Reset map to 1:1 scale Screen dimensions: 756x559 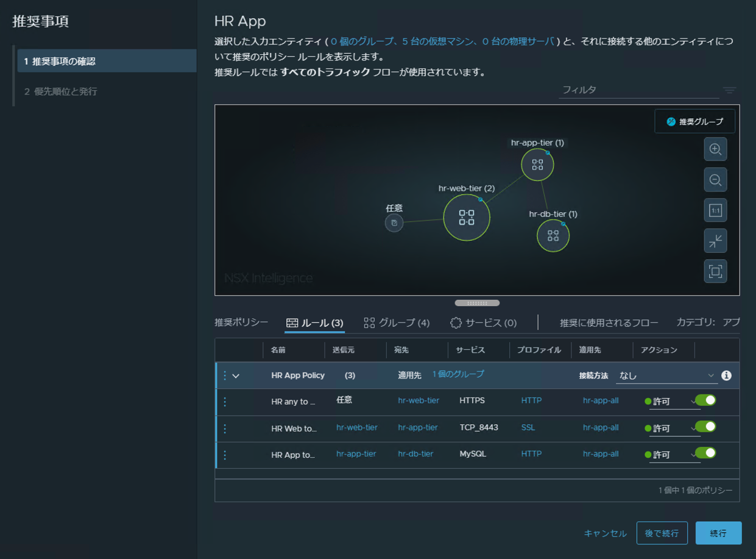(x=715, y=211)
